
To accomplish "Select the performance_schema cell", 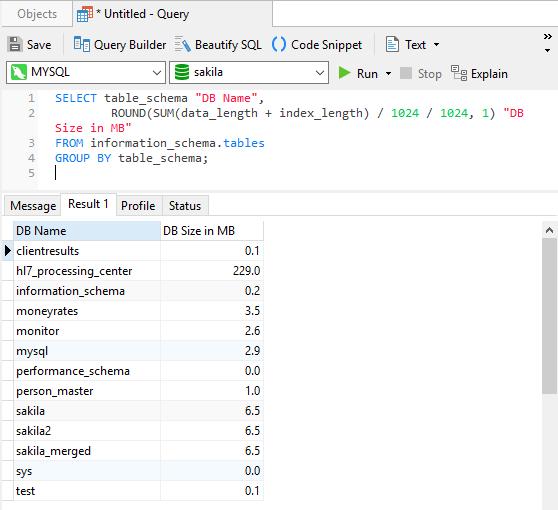I will point(87,371).
